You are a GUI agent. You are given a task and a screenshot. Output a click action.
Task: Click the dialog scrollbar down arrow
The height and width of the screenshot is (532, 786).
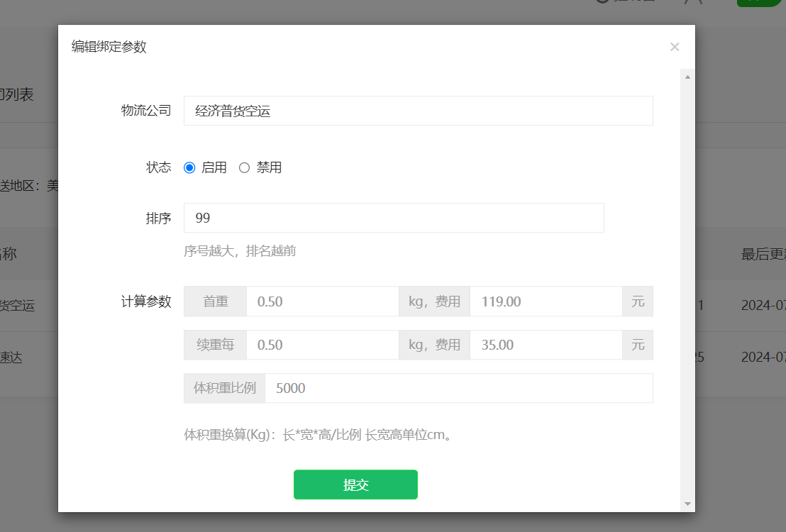point(687,504)
